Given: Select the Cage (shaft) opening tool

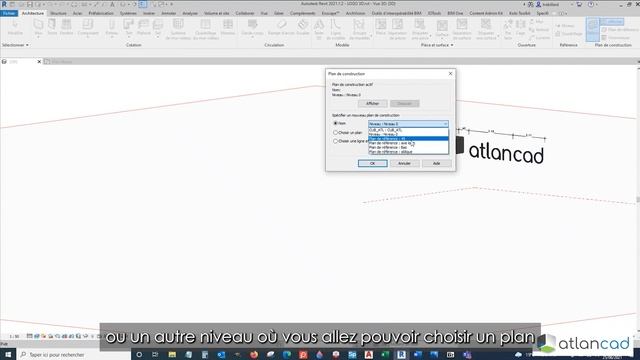Looking at the screenshot, I should 520,27.
